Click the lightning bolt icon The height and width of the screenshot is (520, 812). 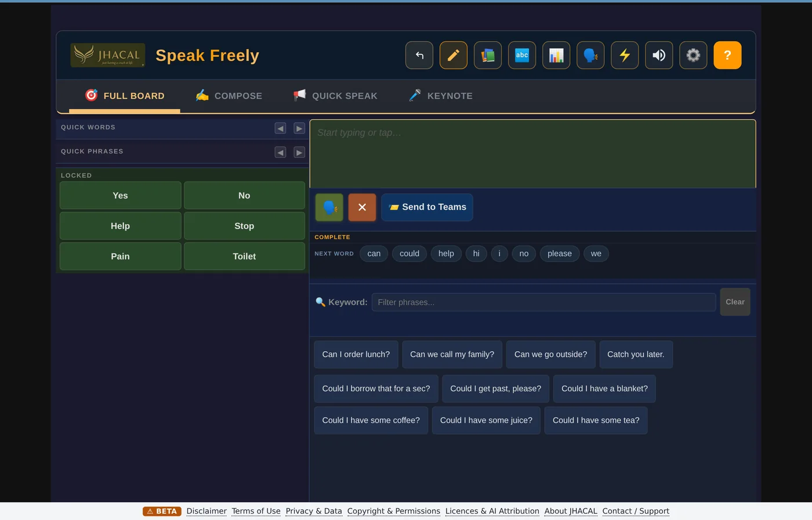point(625,55)
